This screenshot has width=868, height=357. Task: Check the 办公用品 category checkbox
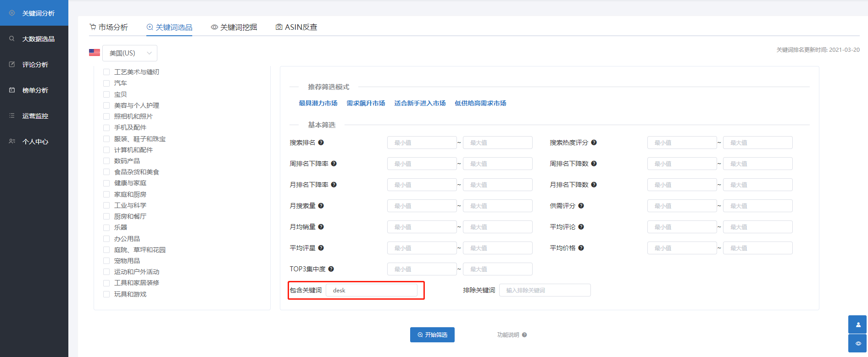tap(106, 239)
